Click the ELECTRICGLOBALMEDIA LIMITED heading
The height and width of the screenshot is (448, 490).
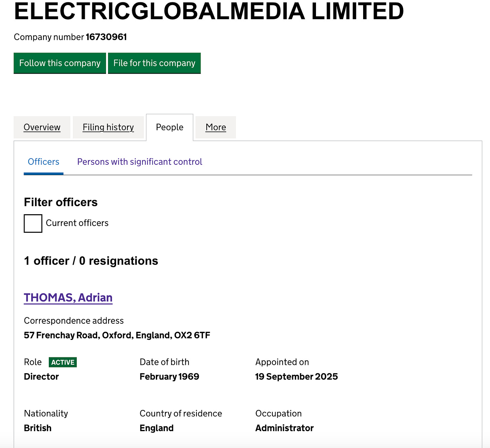(x=209, y=11)
